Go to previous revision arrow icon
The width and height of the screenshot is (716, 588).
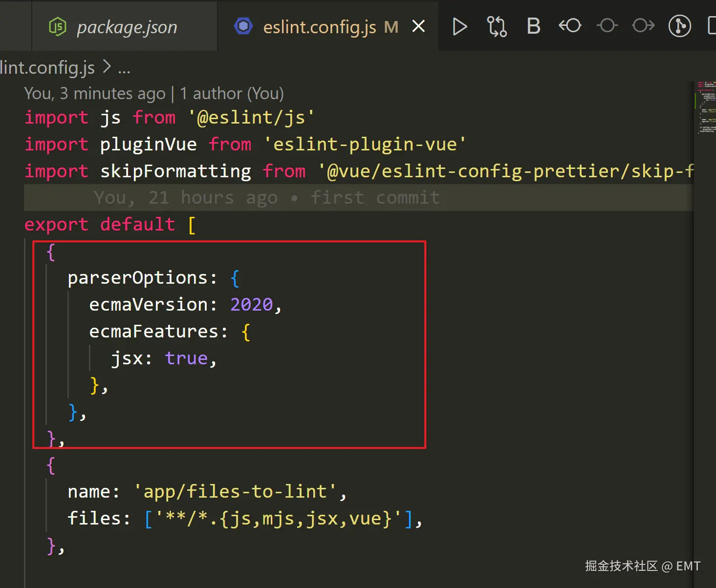[570, 25]
